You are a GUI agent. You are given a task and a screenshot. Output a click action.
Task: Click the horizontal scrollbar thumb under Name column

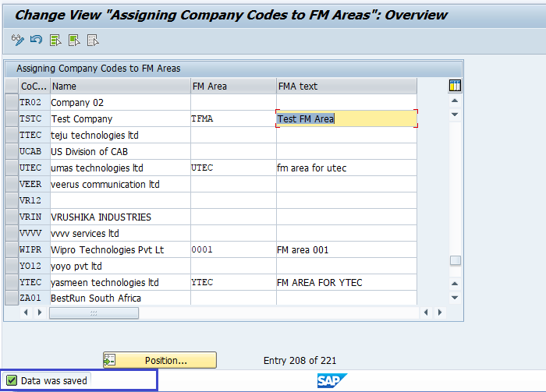94,313
